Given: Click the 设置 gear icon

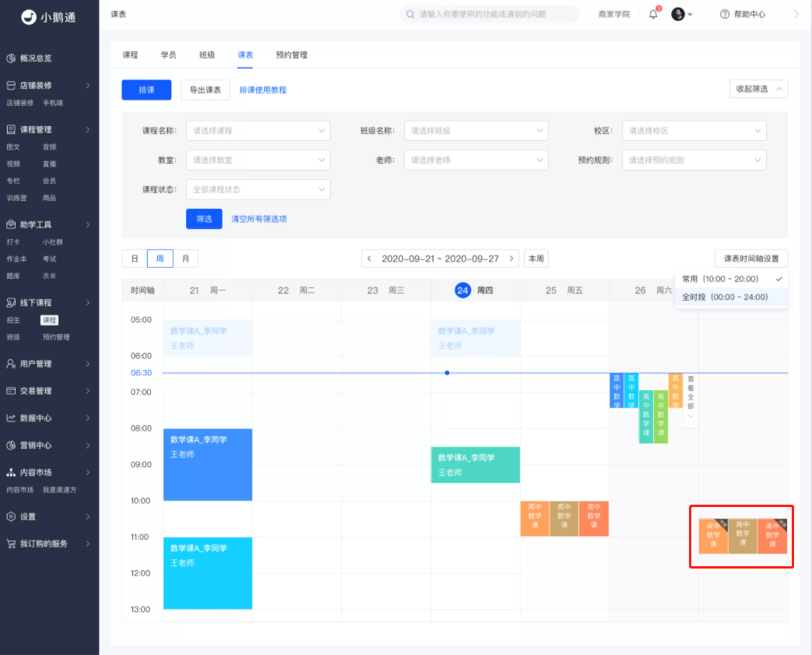Looking at the screenshot, I should 10,516.
